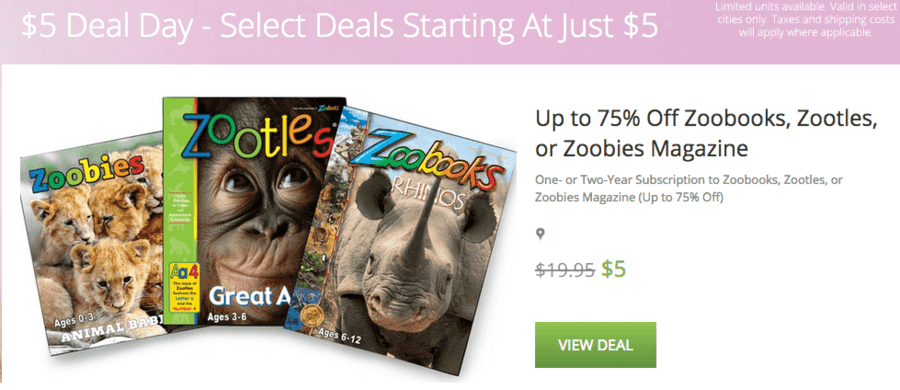Click the Aa 4 letter badge on Zootles
This screenshot has width=900, height=390.
pyautogui.click(x=181, y=270)
